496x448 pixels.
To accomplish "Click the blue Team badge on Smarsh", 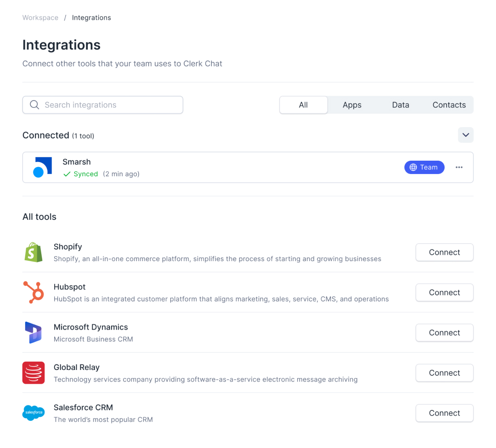I will tap(424, 167).
